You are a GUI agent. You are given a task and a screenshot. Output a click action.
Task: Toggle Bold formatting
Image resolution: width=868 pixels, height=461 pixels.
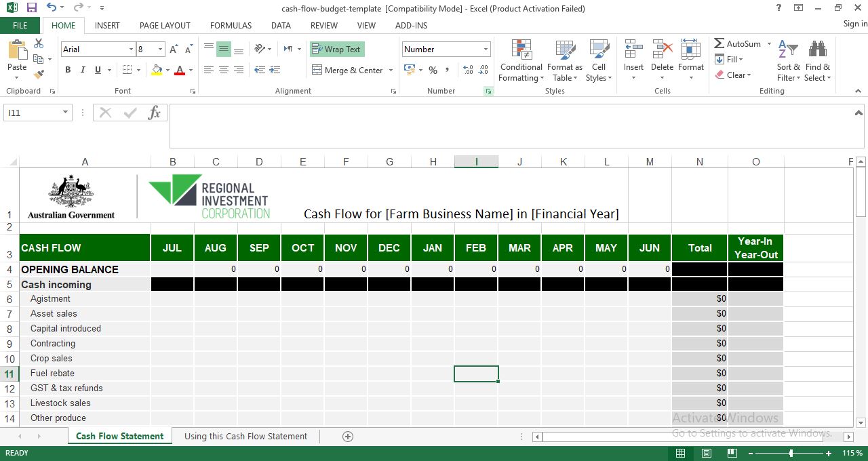pyautogui.click(x=68, y=70)
